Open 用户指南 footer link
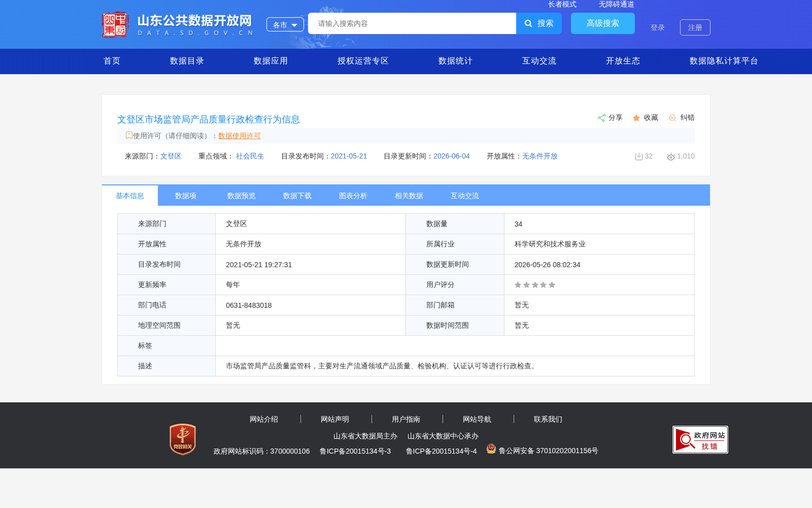812x508 pixels. tap(406, 419)
